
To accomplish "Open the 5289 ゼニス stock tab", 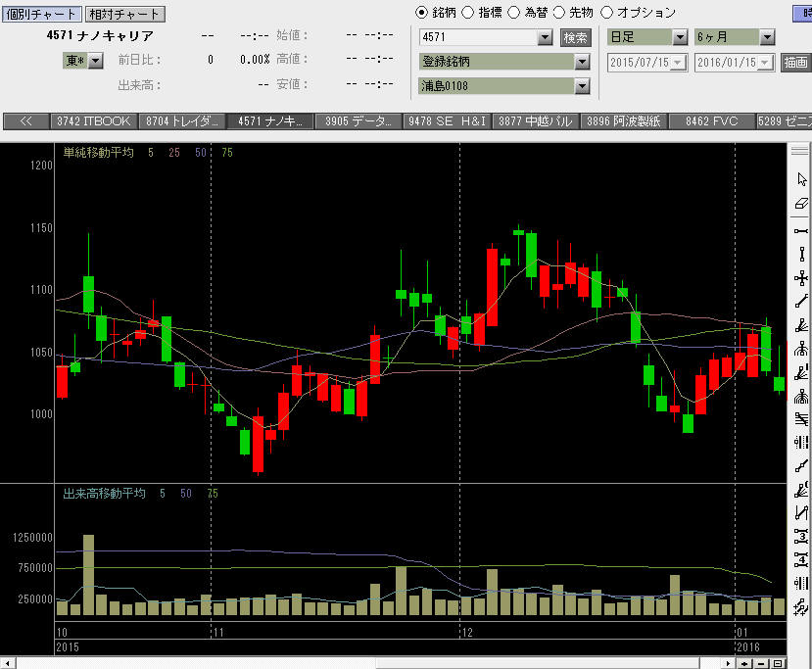I will (x=785, y=121).
